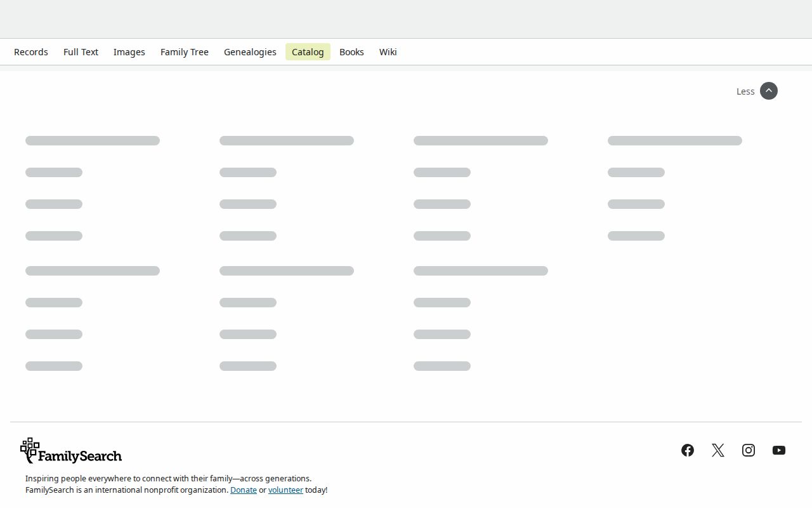
Task: Follow the Donate link
Action: [244, 490]
